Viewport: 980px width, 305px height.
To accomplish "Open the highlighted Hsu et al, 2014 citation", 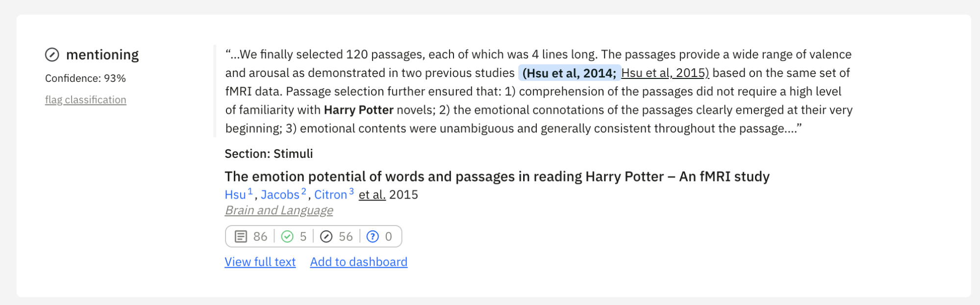I will click(569, 72).
